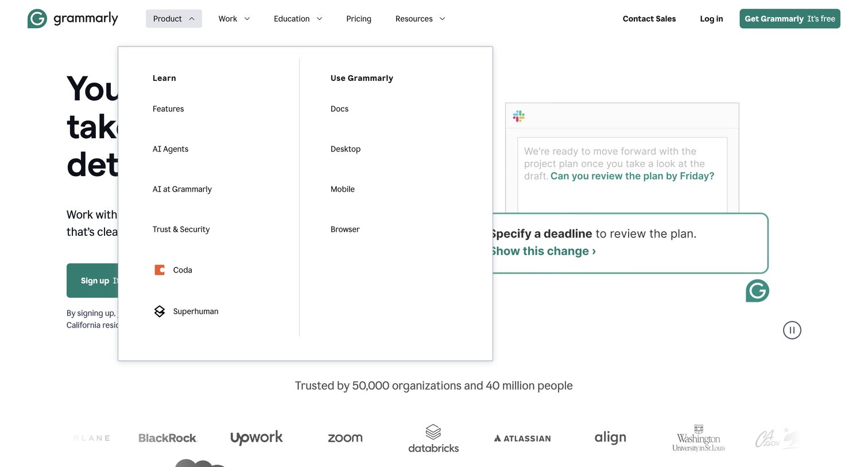Click the Upwork logo
The height and width of the screenshot is (467, 868).
point(257,437)
